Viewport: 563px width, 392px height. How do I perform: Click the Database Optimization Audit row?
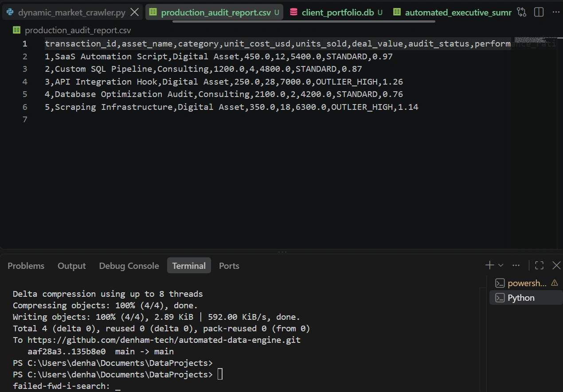coord(224,94)
